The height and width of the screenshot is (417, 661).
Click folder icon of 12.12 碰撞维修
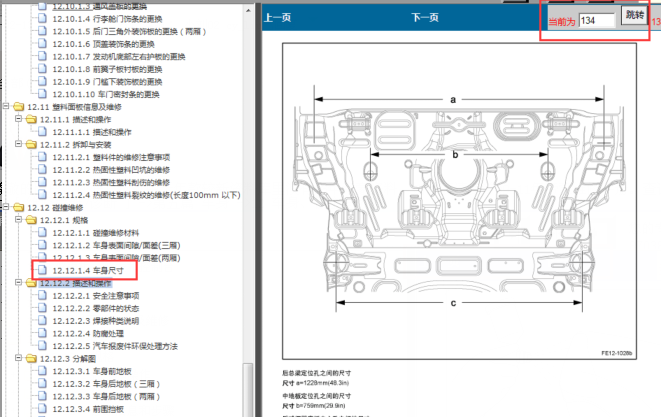point(18,207)
